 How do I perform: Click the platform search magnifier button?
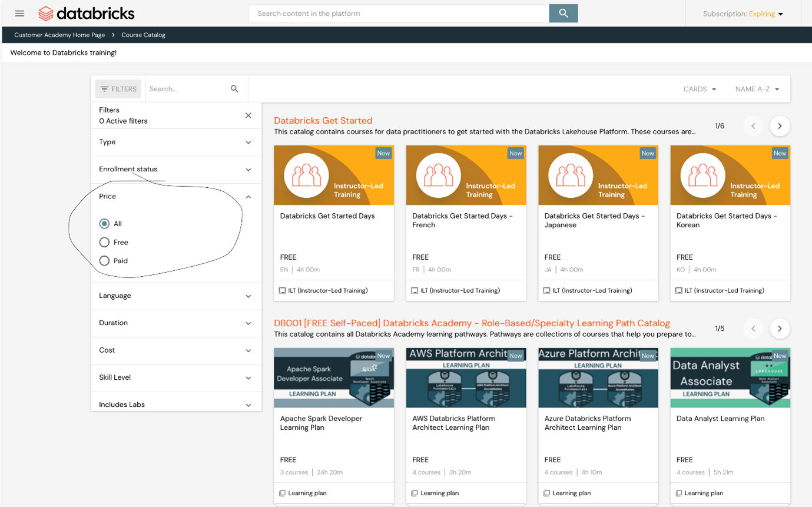pos(564,14)
